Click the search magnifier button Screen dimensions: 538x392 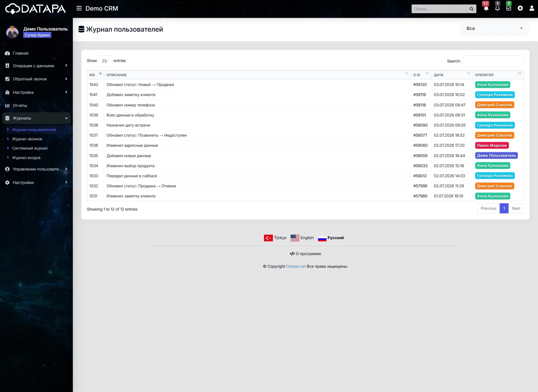pos(471,9)
